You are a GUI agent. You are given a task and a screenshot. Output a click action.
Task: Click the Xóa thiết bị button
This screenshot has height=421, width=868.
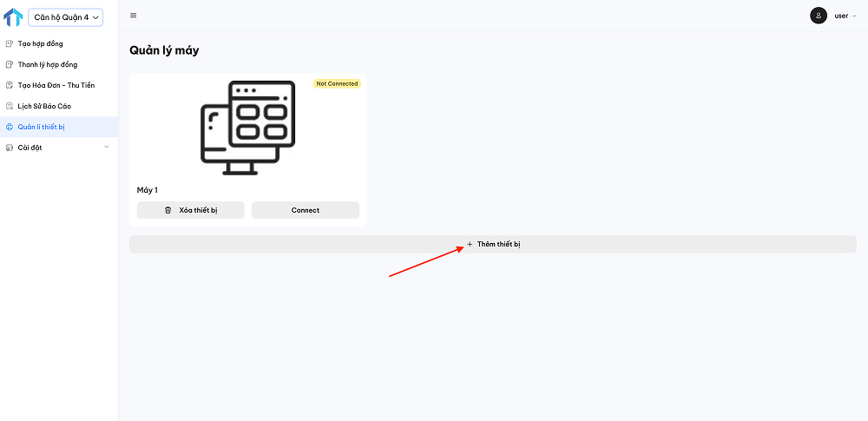point(190,210)
